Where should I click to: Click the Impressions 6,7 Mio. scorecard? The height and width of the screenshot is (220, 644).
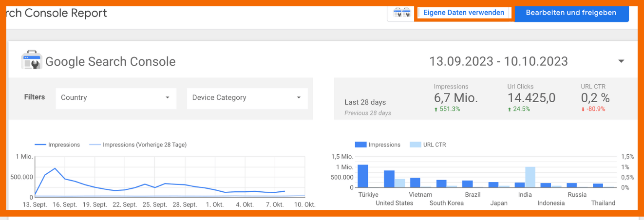455,98
